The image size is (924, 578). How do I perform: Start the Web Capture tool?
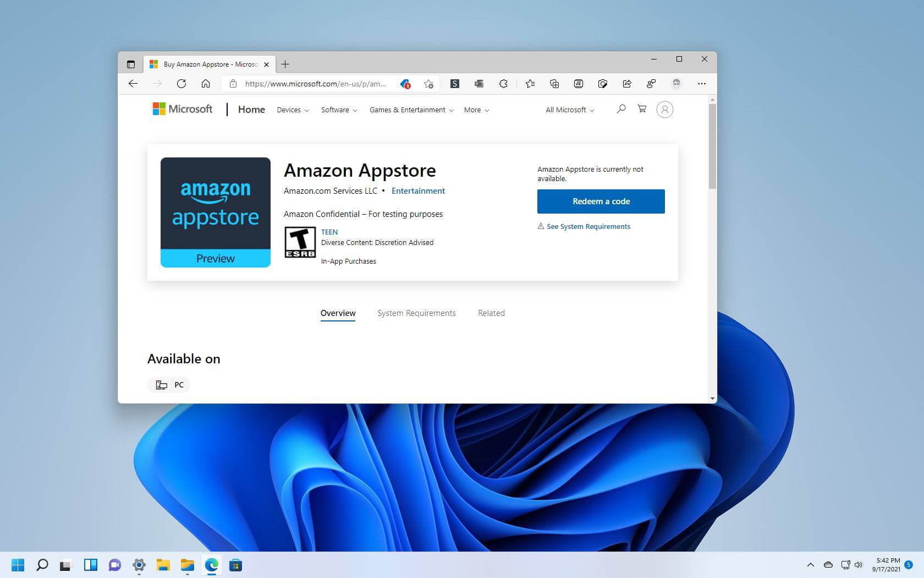point(603,84)
